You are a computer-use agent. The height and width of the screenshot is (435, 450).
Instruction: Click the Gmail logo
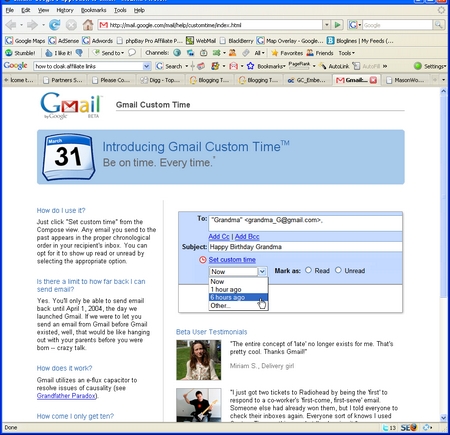click(x=71, y=105)
